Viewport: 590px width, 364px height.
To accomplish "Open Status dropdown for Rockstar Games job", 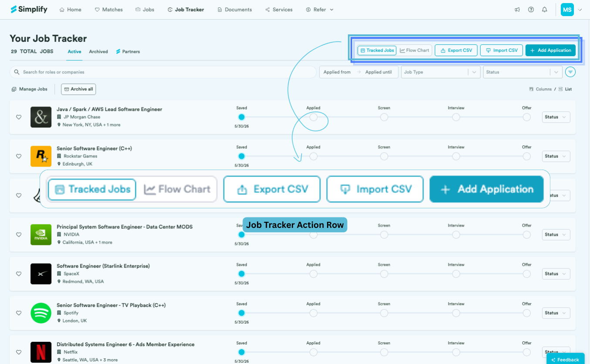I will (x=556, y=156).
